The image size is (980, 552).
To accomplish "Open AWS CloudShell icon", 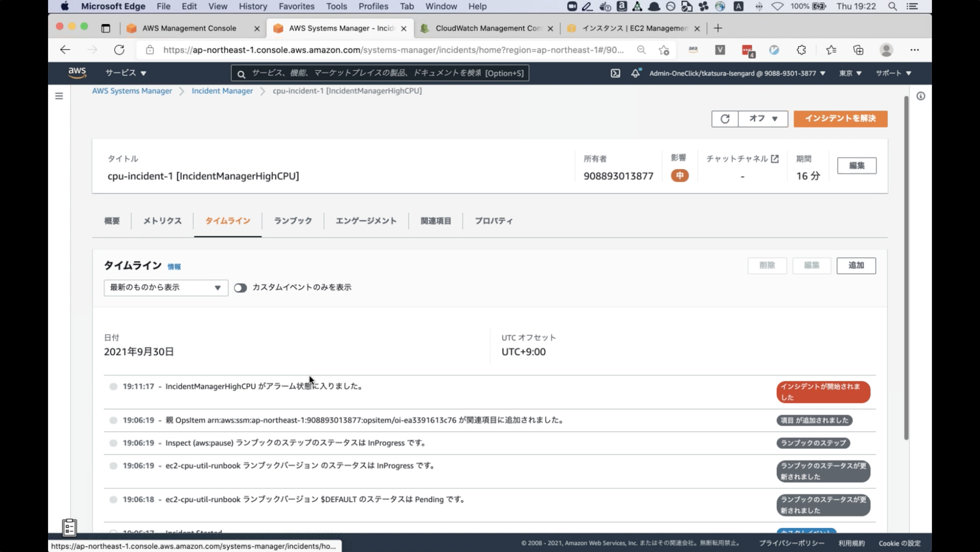I will click(615, 73).
